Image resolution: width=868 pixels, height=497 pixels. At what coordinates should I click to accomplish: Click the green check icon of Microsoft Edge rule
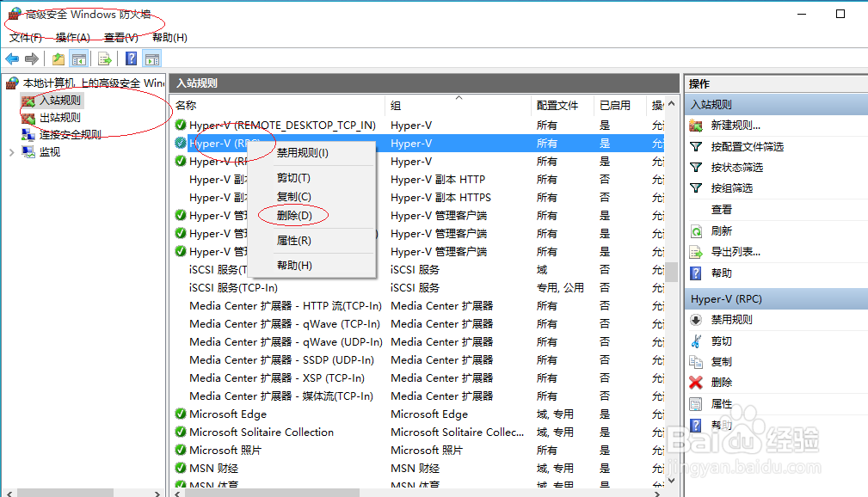click(181, 414)
